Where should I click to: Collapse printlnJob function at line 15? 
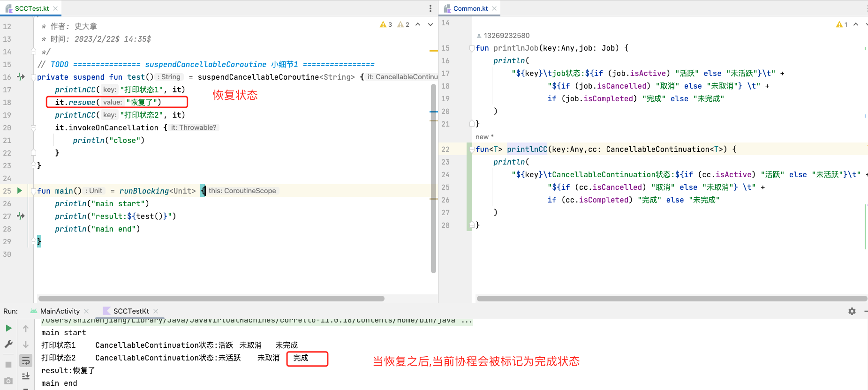point(472,48)
